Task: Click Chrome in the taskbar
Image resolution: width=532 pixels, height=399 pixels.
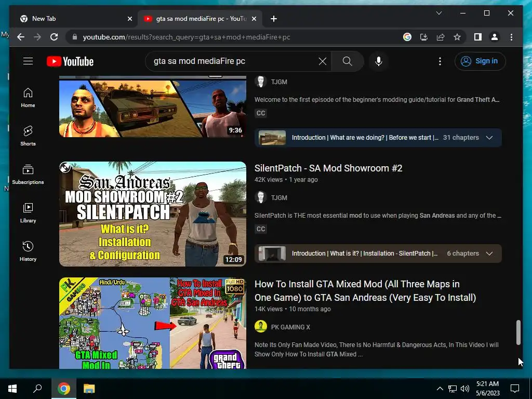Action: (x=64, y=389)
